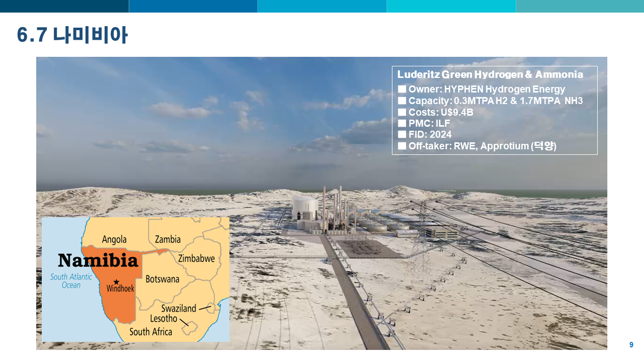The image size is (644, 362).
Task: Click the bold 'Namibia' map label
Action: (x=98, y=260)
